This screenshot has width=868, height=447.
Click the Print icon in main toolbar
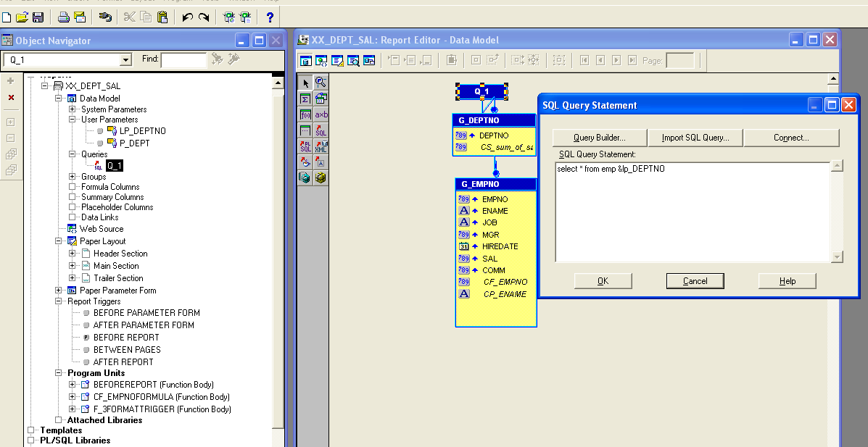pos(64,17)
